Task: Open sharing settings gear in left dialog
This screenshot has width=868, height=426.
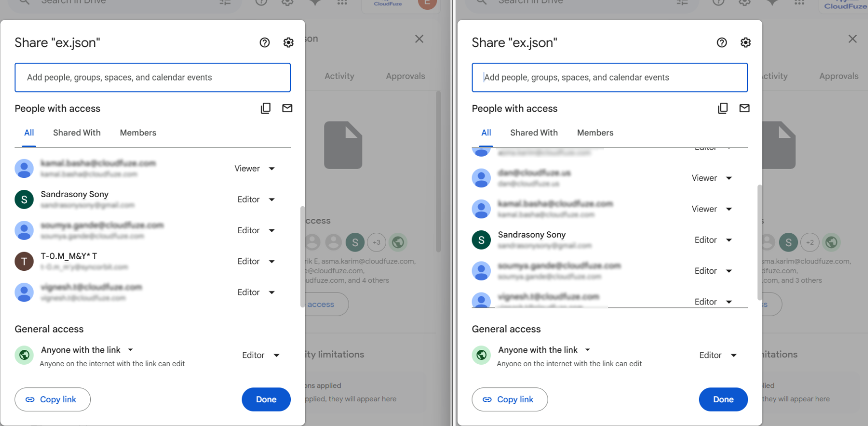Action: coord(288,43)
